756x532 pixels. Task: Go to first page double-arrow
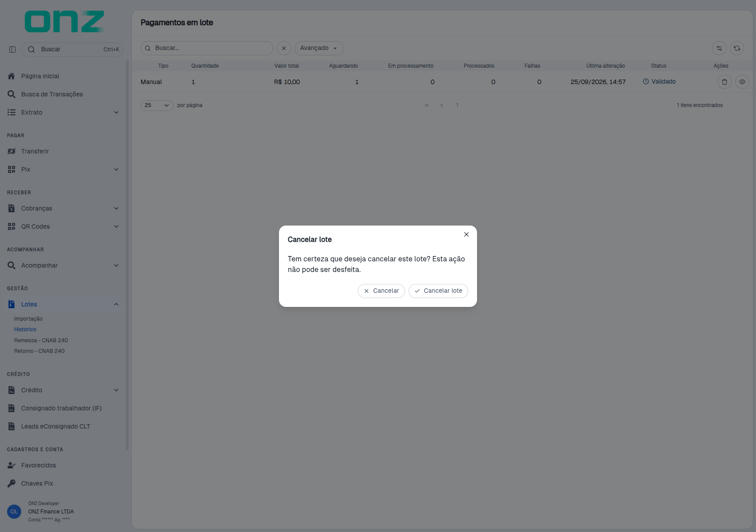pos(427,105)
